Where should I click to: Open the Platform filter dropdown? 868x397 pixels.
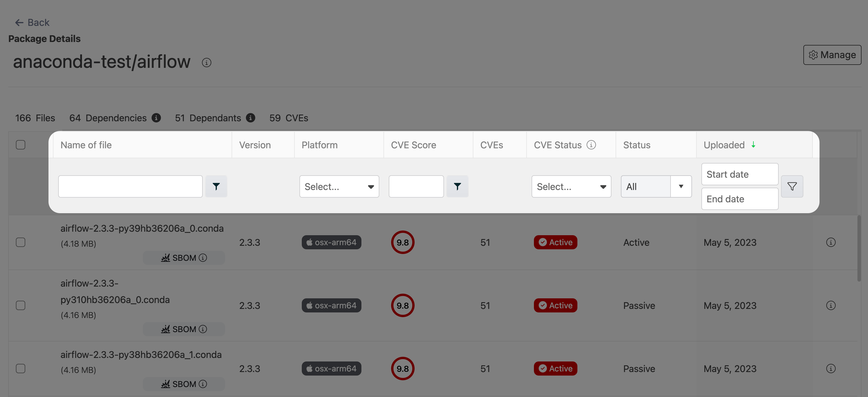tap(339, 186)
